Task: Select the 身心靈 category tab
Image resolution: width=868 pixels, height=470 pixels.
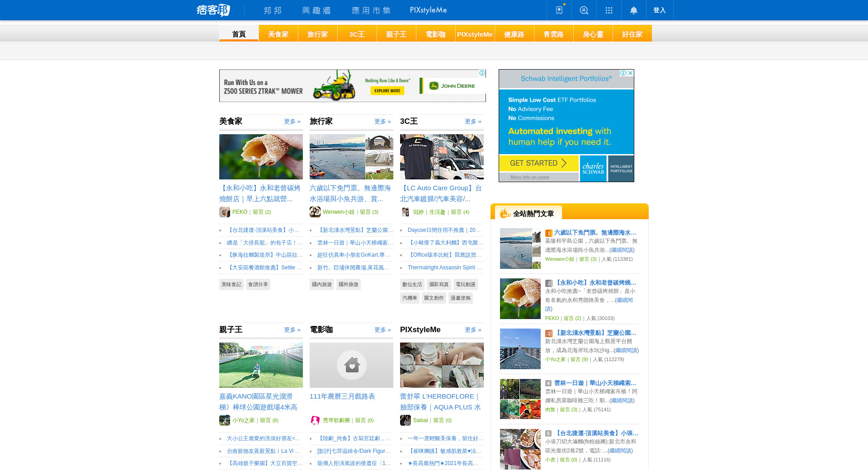Action: [x=593, y=33]
